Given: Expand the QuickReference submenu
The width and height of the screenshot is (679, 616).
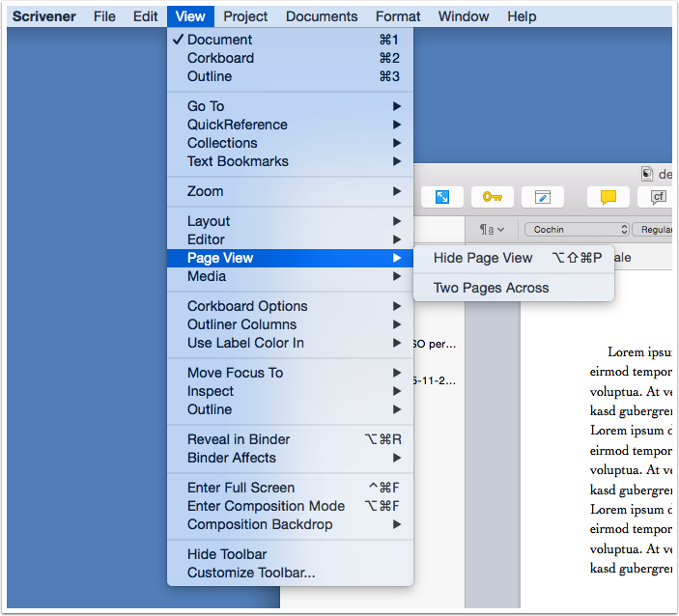Looking at the screenshot, I should (290, 125).
